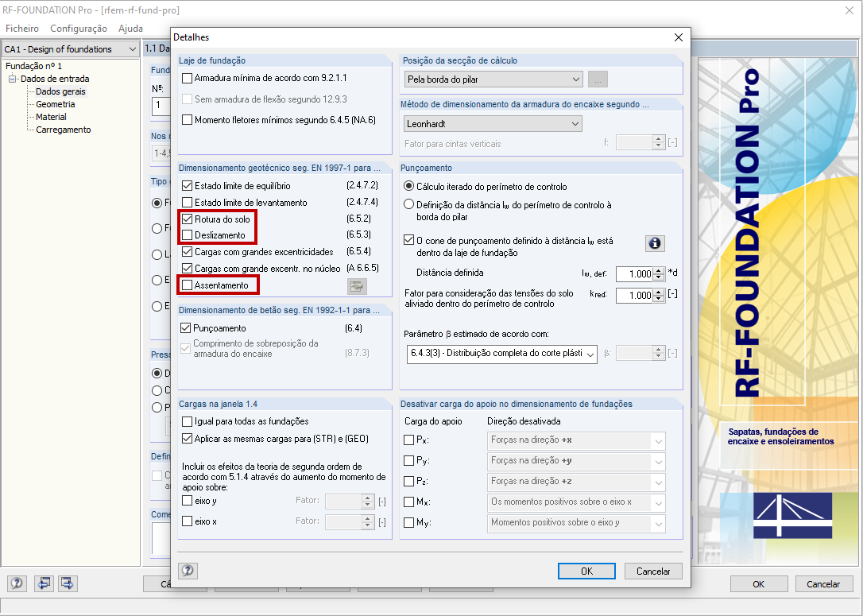The width and height of the screenshot is (863, 616).
Task: Click Cancelar in the Detalhes dialog
Action: [652, 571]
